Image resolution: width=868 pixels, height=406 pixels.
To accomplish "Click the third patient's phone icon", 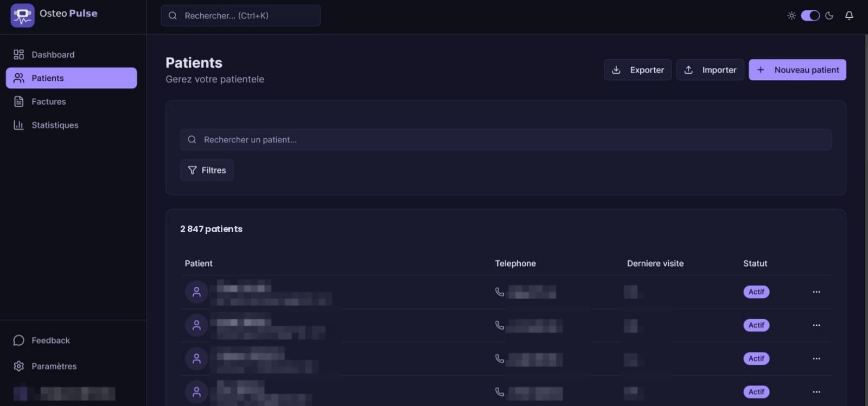I will tap(500, 359).
